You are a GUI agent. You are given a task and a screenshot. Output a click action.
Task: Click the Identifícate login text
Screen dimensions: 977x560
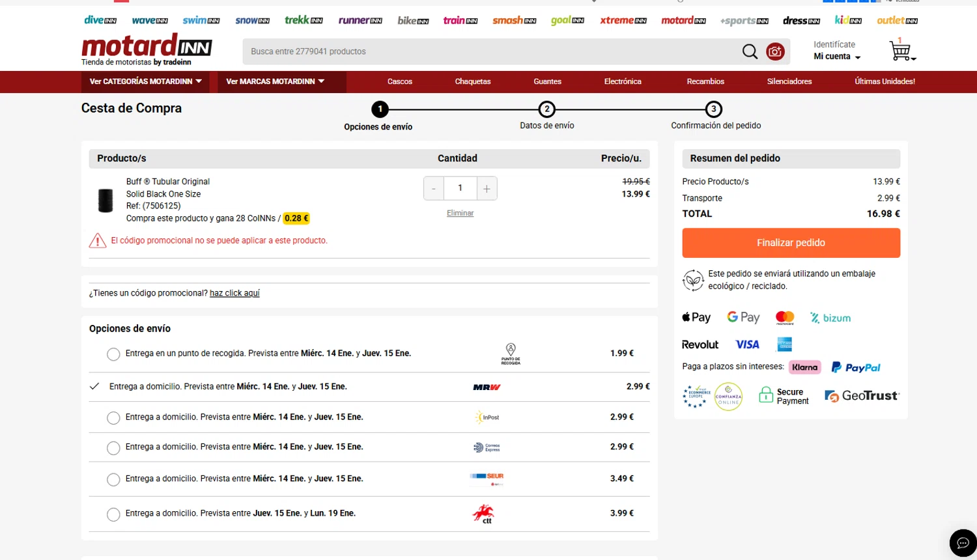[x=834, y=44]
